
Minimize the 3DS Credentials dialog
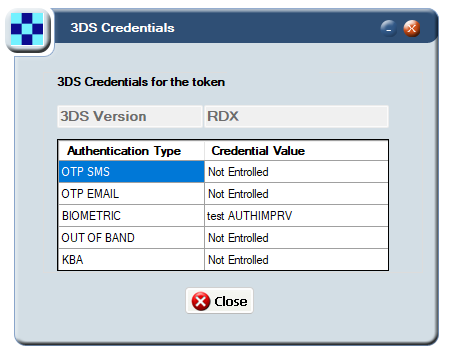(x=388, y=28)
